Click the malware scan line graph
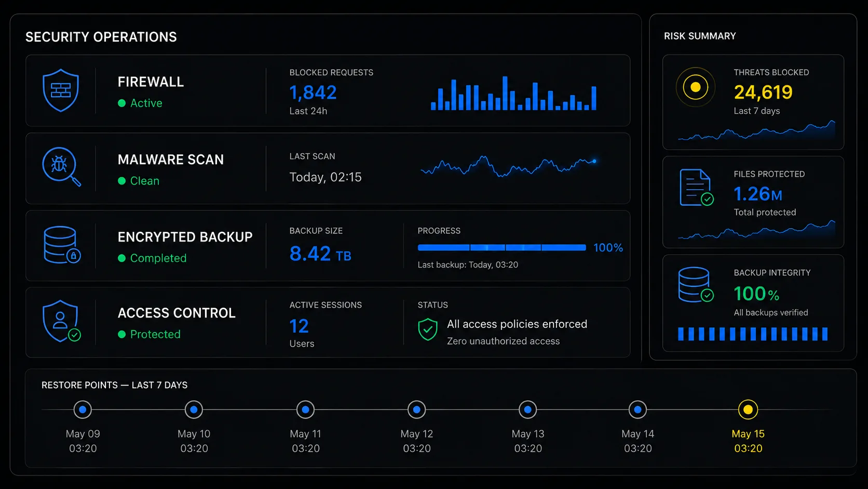Screen dimensions: 868x489 [509, 166]
